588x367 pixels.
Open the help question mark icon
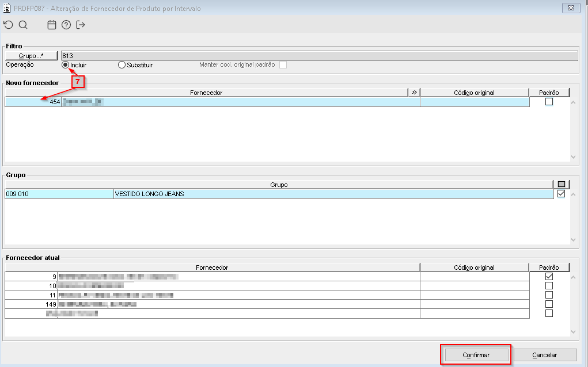pos(66,25)
